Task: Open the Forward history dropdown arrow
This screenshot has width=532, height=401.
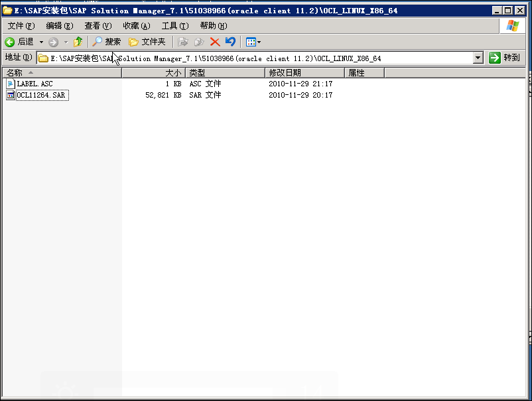Action: point(66,42)
